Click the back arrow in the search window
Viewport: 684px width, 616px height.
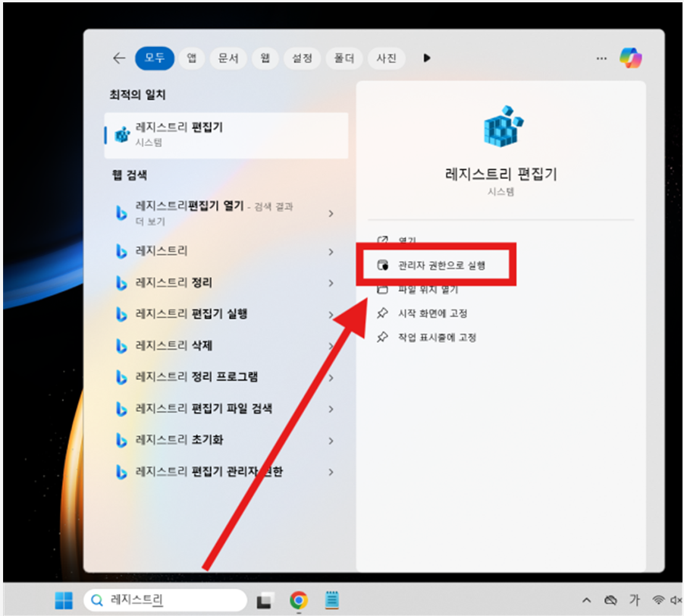119,58
